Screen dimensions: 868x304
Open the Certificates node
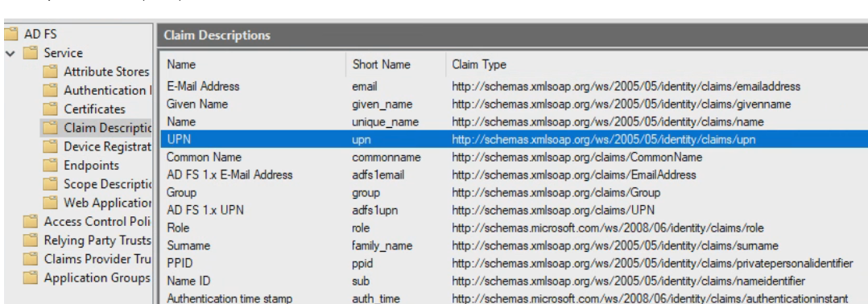[x=95, y=109]
